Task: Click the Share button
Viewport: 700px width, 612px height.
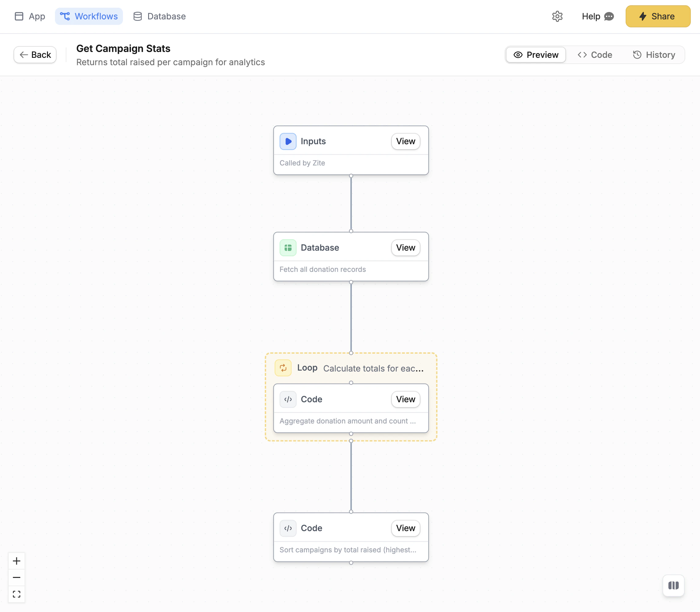Action: click(657, 16)
